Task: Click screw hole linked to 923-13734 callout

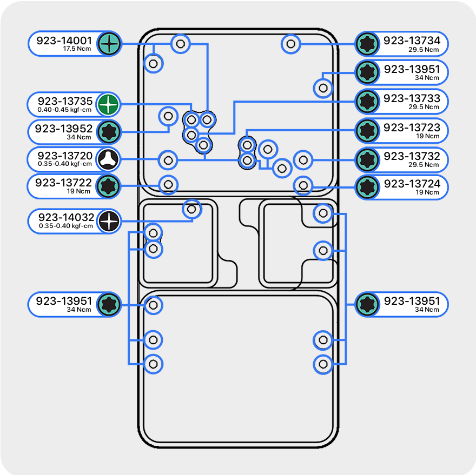Action: tap(290, 44)
